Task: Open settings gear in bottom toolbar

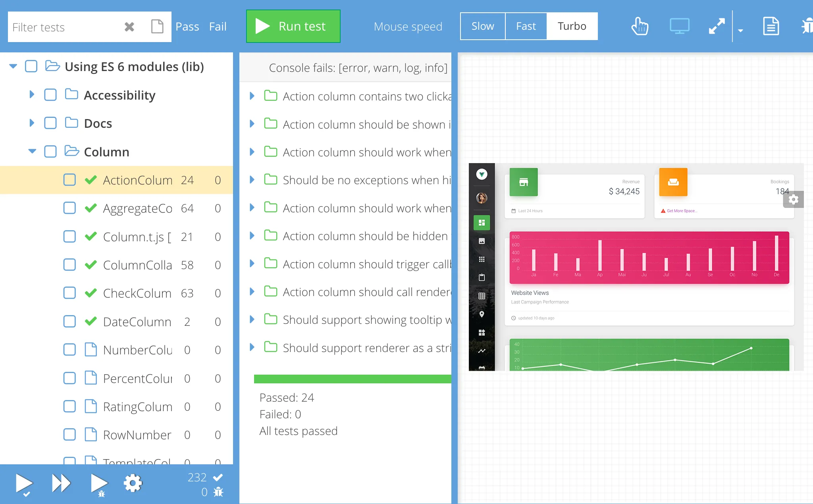Action: click(133, 483)
